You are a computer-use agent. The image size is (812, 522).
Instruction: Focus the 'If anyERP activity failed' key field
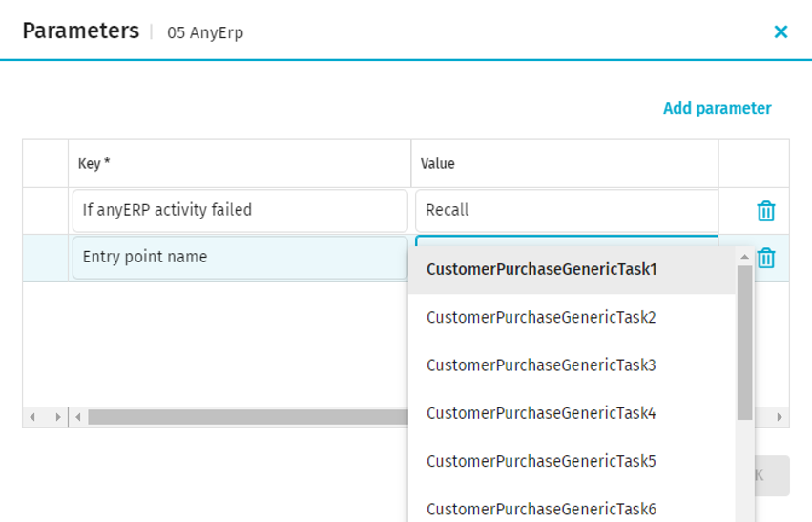[239, 210]
